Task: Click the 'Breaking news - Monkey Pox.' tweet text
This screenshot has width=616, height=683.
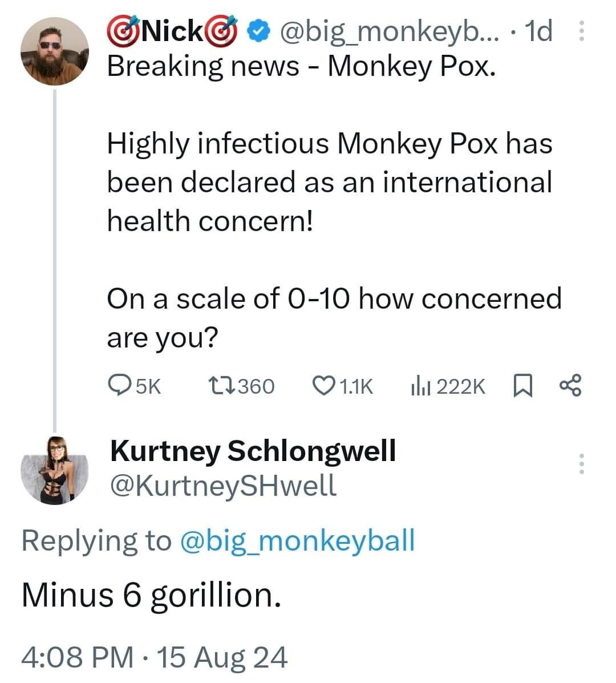Action: point(301,66)
